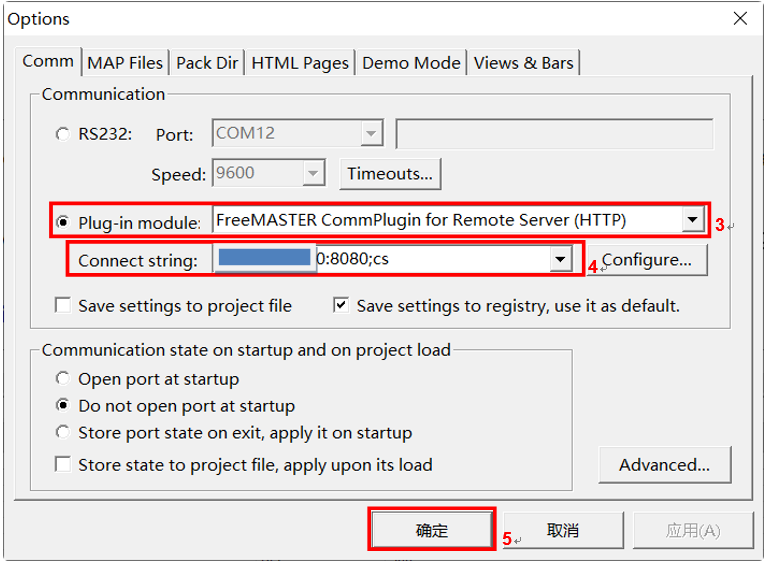766x561 pixels.
Task: Select Store port state on exit option
Action: (x=63, y=433)
